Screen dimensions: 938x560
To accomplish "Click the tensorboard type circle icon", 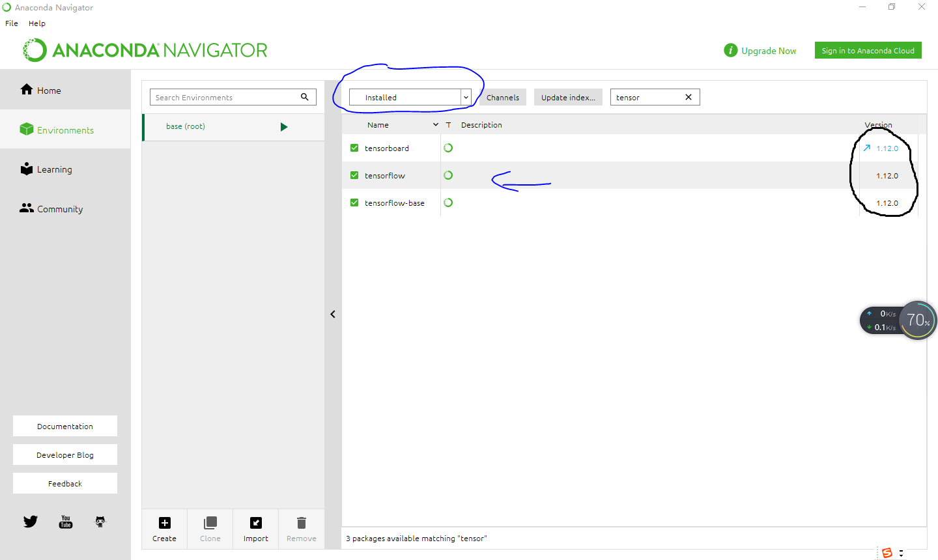I will click(448, 148).
